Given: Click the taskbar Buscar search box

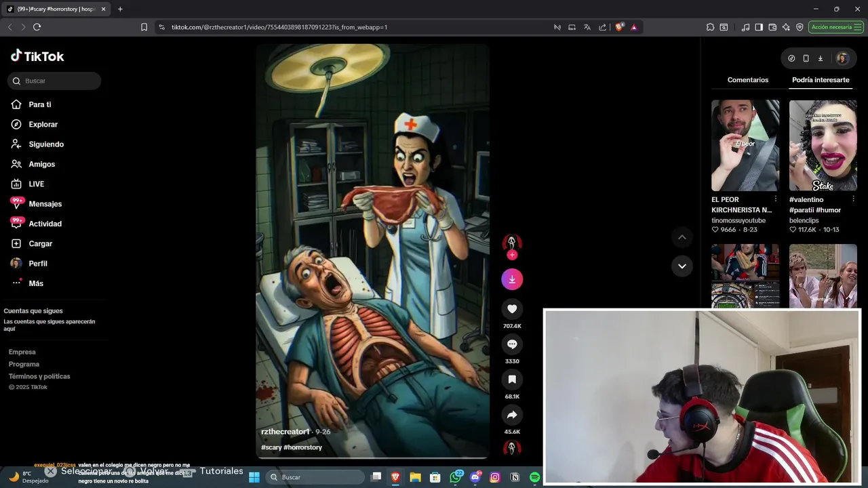Looking at the screenshot, I should (x=314, y=477).
